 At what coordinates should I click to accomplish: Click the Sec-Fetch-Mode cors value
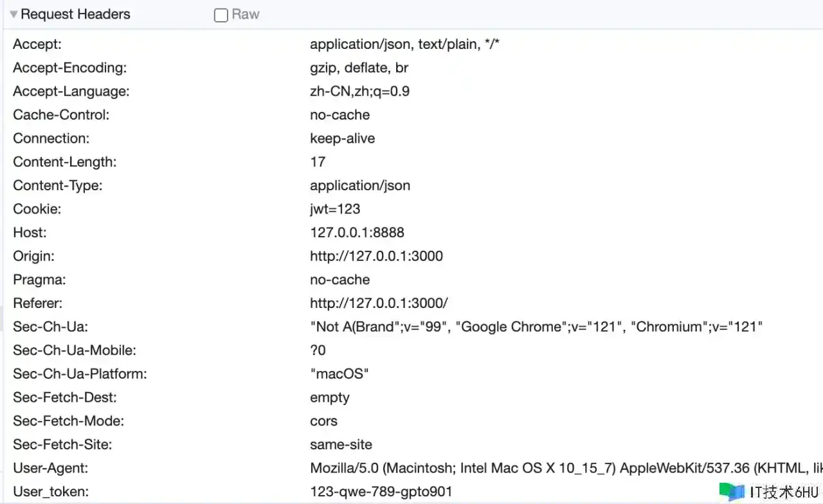coord(323,421)
